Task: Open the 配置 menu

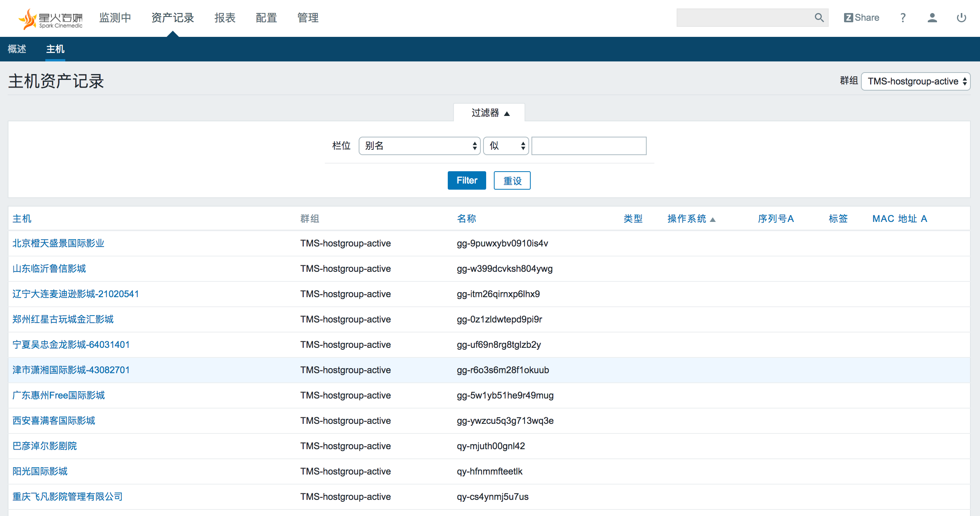Action: click(x=267, y=18)
